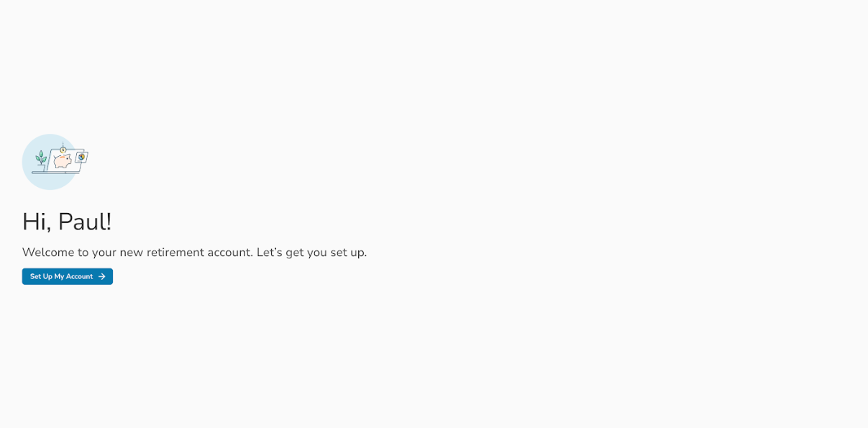This screenshot has width=868, height=428.
Task: Click the Set Up label on the button
Action: (x=41, y=276)
